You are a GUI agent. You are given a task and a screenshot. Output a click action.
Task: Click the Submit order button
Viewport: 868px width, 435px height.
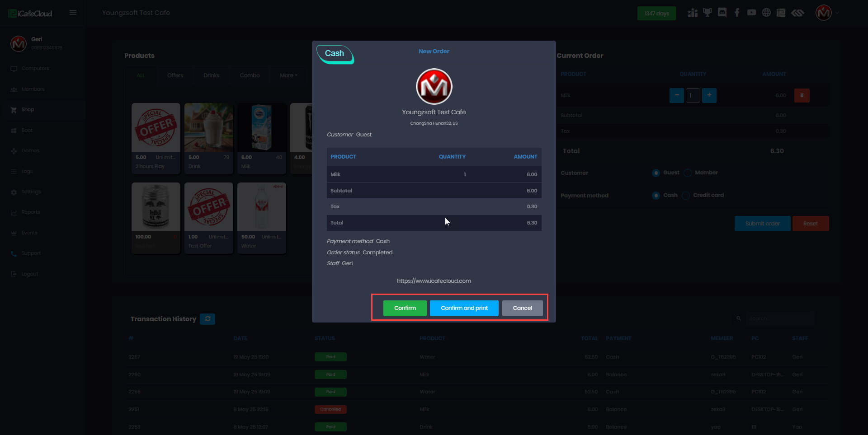[x=763, y=224]
